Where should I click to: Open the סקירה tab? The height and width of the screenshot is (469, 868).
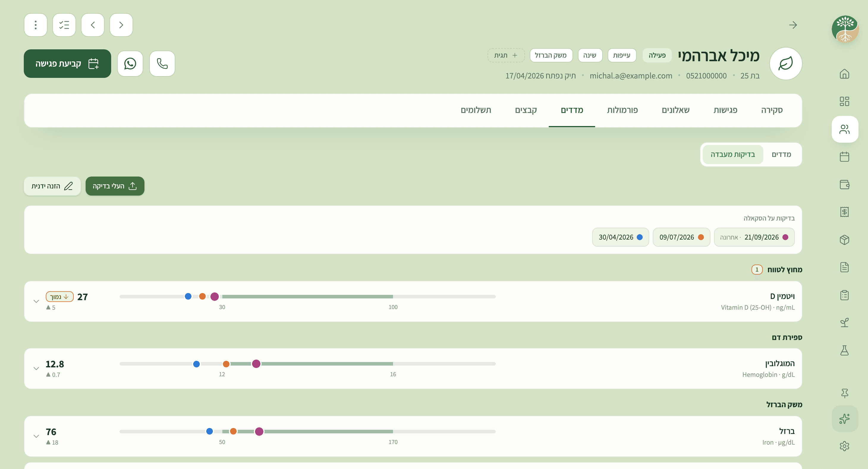click(x=772, y=110)
